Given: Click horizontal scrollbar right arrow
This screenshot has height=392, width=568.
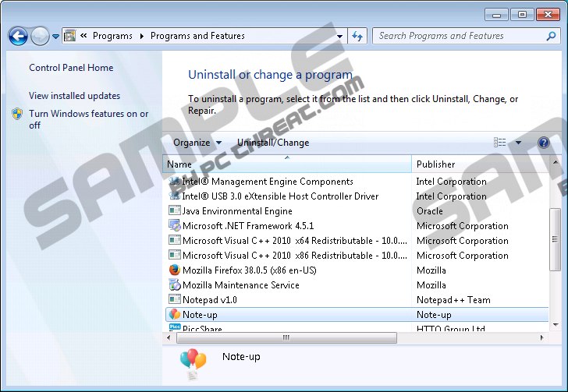Looking at the screenshot, I should pyautogui.click(x=542, y=337).
